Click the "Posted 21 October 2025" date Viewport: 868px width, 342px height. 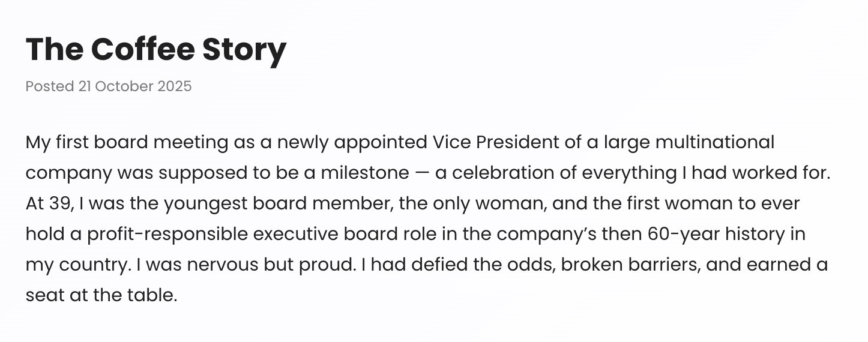point(109,86)
